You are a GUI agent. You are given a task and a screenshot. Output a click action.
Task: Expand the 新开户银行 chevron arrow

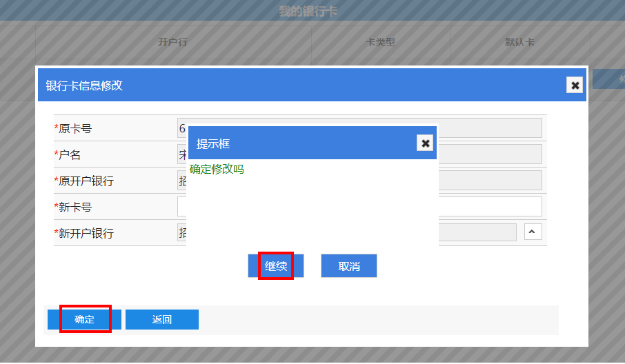tap(533, 232)
